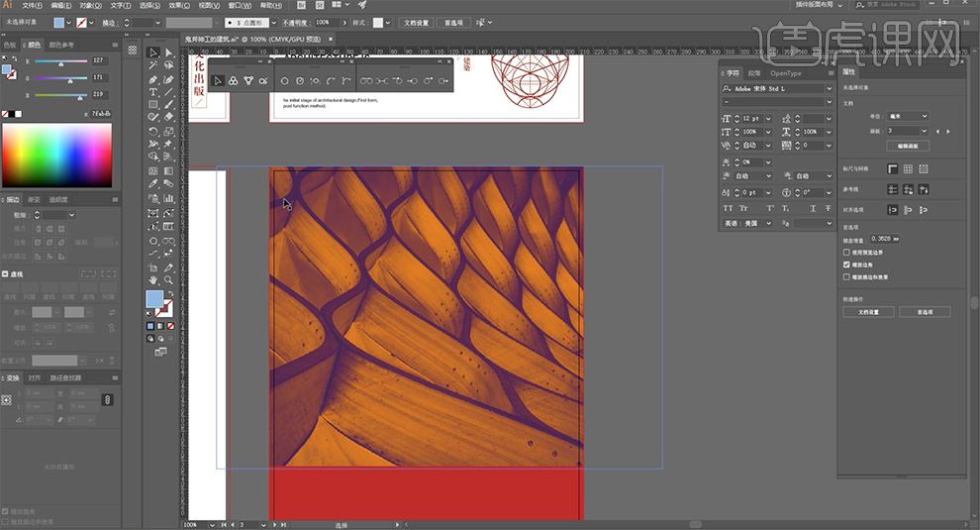Screen dimensions: 980x530
Task: Select the Hand tool in the toolbar
Action: (153, 280)
